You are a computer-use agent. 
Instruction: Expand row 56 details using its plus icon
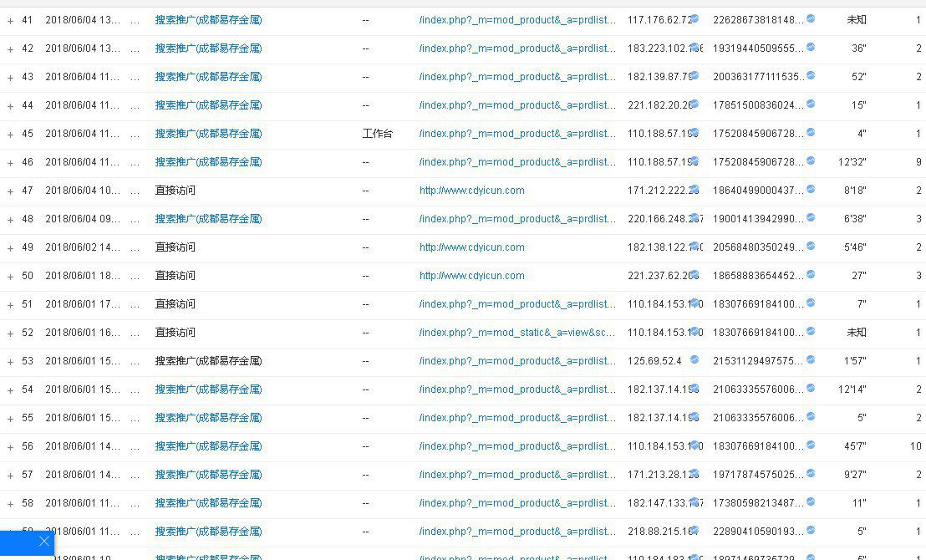coord(10,445)
